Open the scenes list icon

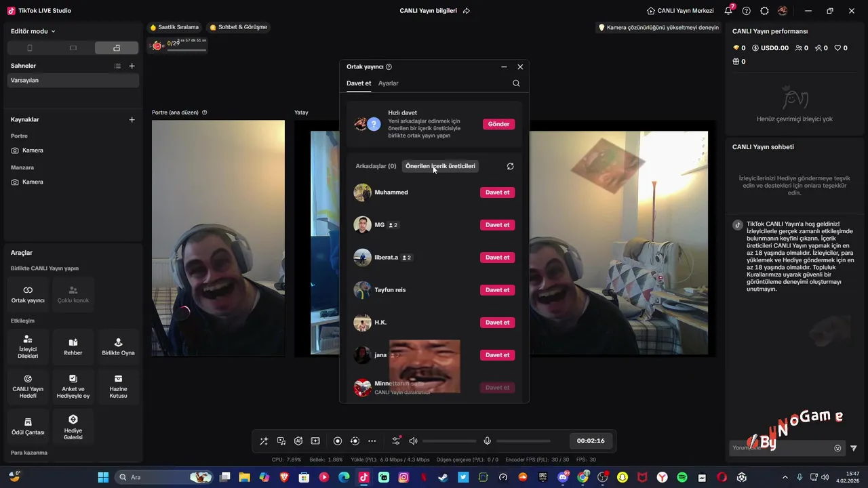117,66
